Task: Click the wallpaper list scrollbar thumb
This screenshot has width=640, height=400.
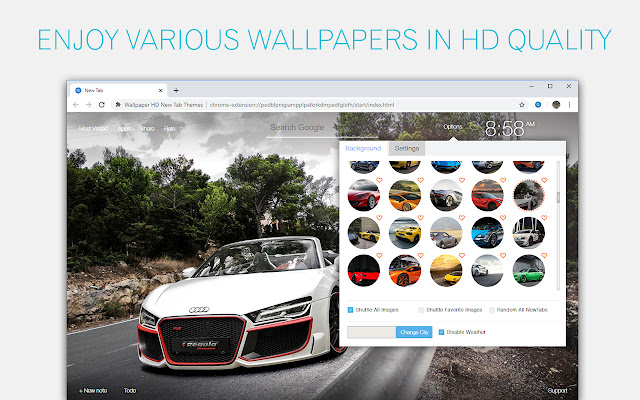Action: click(x=558, y=197)
